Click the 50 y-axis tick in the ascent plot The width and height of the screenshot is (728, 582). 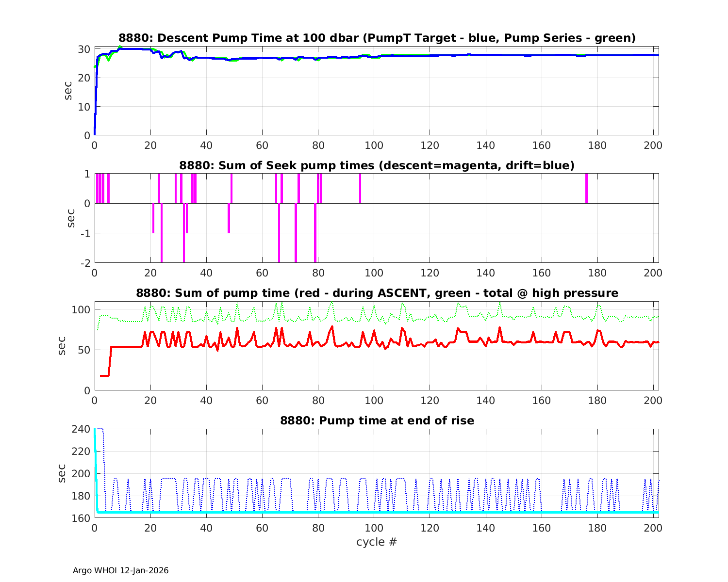84,350
